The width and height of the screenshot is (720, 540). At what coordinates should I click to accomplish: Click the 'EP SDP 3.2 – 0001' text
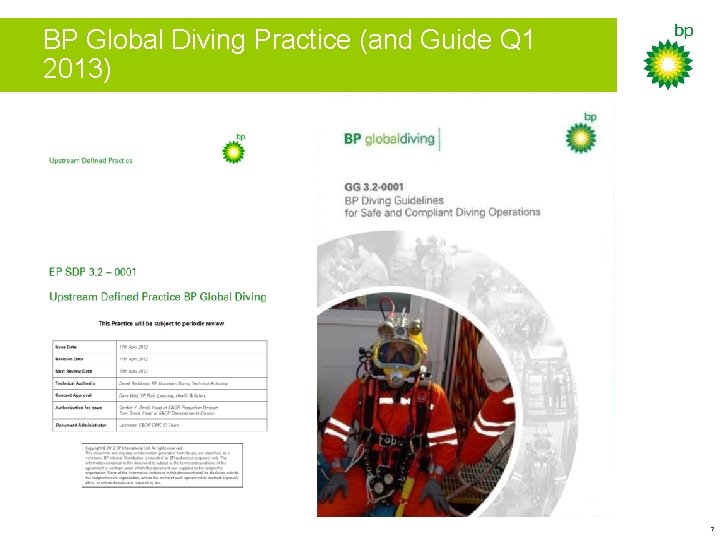[92, 272]
